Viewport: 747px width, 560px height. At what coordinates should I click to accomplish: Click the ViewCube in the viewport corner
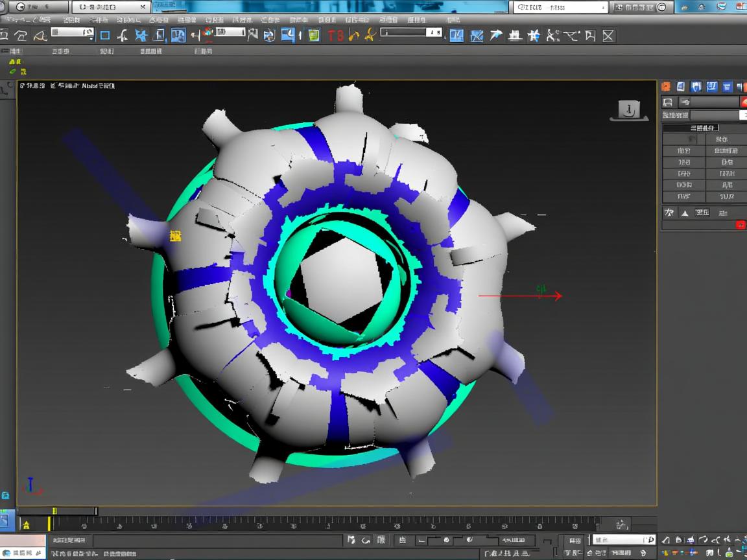[x=628, y=111]
